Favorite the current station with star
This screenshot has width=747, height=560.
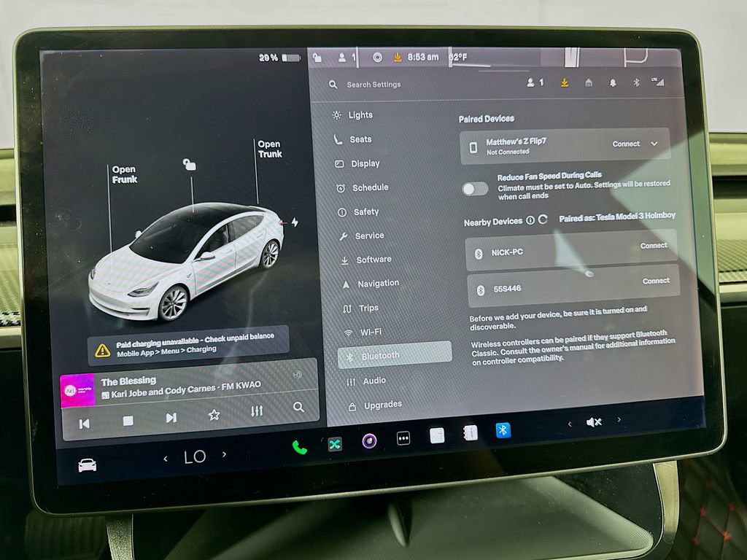214,415
